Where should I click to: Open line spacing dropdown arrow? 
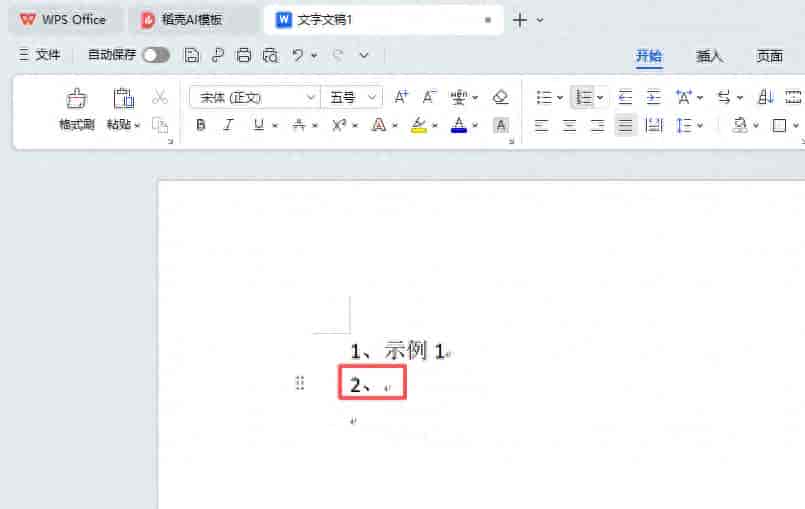coord(700,125)
